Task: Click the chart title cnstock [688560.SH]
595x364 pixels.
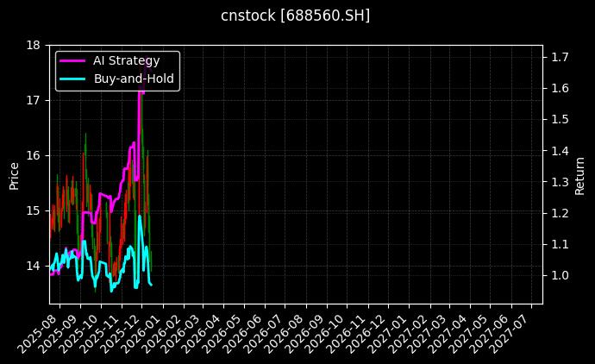Action: click(297, 16)
